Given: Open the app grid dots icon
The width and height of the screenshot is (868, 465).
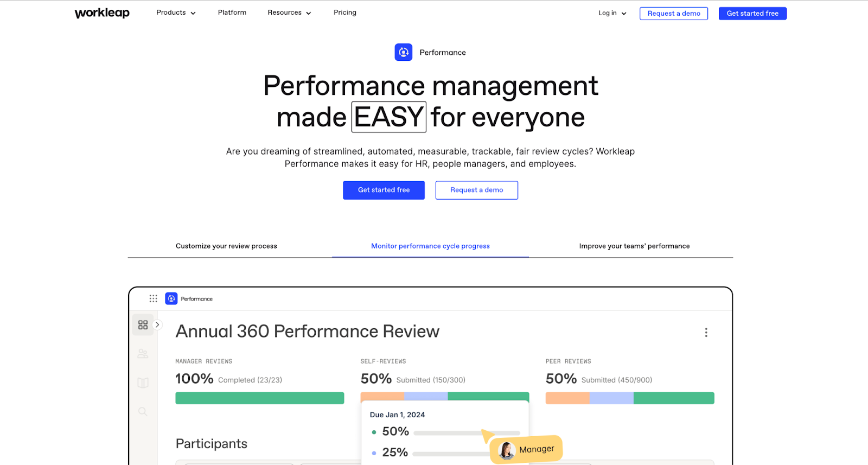Looking at the screenshot, I should (x=154, y=298).
